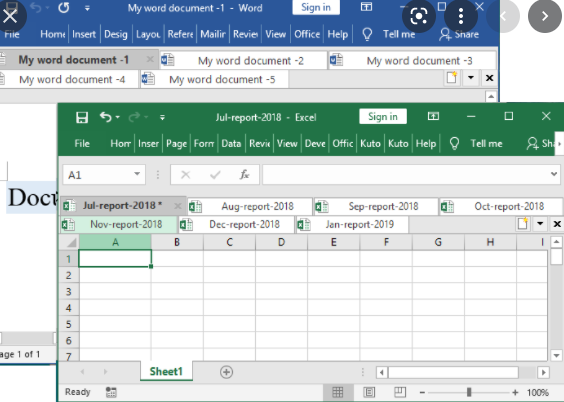Open the Word tab bar dropdown arrow
The width and height of the screenshot is (564, 402).
(x=470, y=78)
